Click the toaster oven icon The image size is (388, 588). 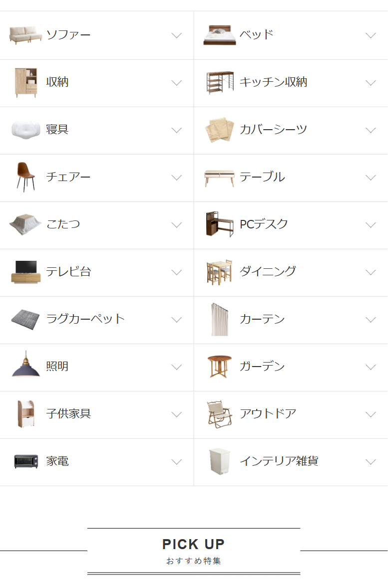coord(26,461)
